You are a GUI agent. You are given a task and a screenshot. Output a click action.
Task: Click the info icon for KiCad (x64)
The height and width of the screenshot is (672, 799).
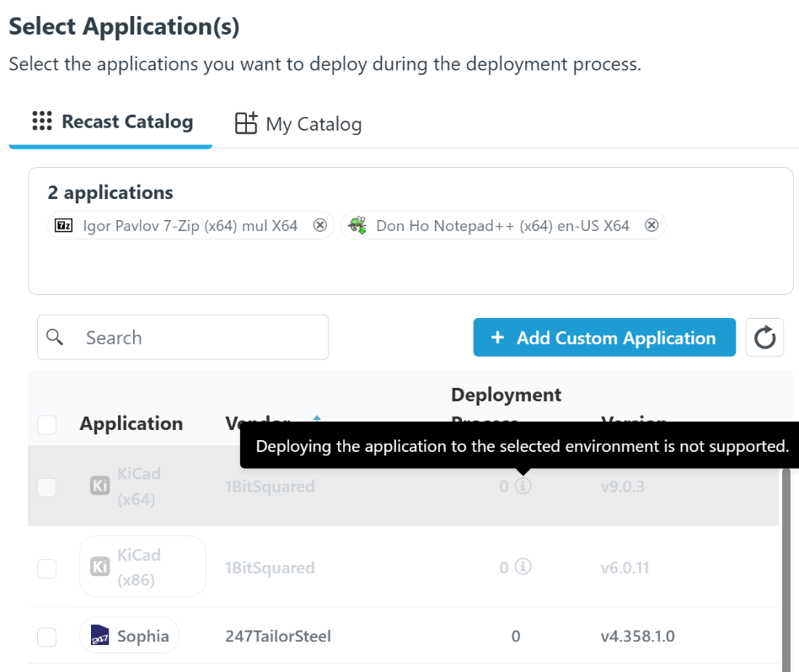[x=523, y=487]
